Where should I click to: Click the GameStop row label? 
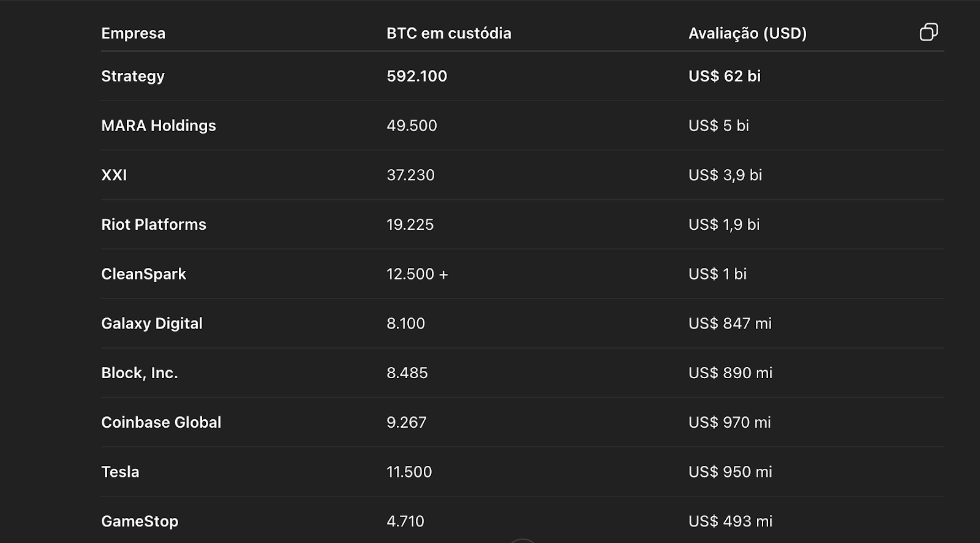coord(140,522)
